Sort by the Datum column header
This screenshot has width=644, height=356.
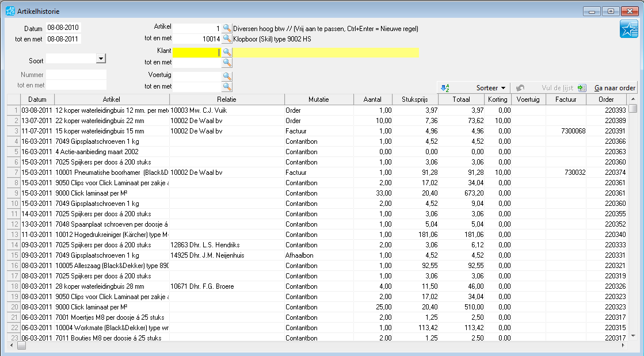tap(37, 99)
